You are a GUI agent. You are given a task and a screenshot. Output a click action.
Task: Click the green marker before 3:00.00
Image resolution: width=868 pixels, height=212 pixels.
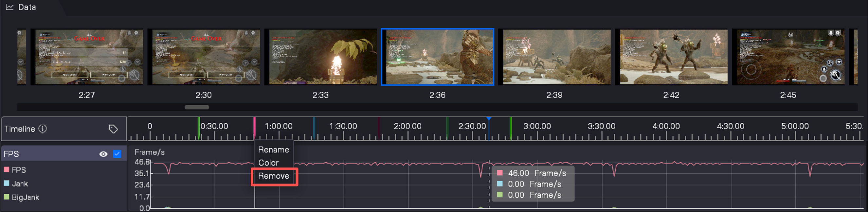point(511,128)
